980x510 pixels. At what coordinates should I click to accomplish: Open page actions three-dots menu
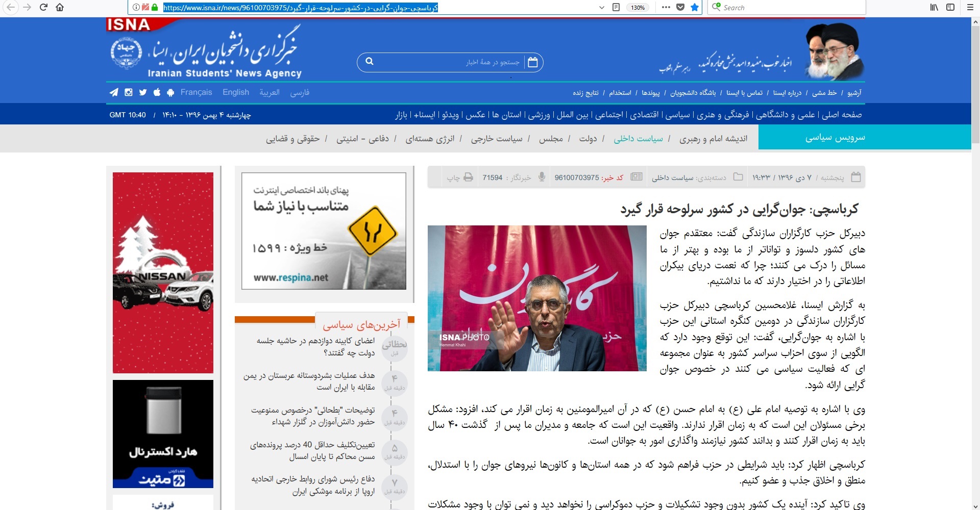click(x=666, y=7)
